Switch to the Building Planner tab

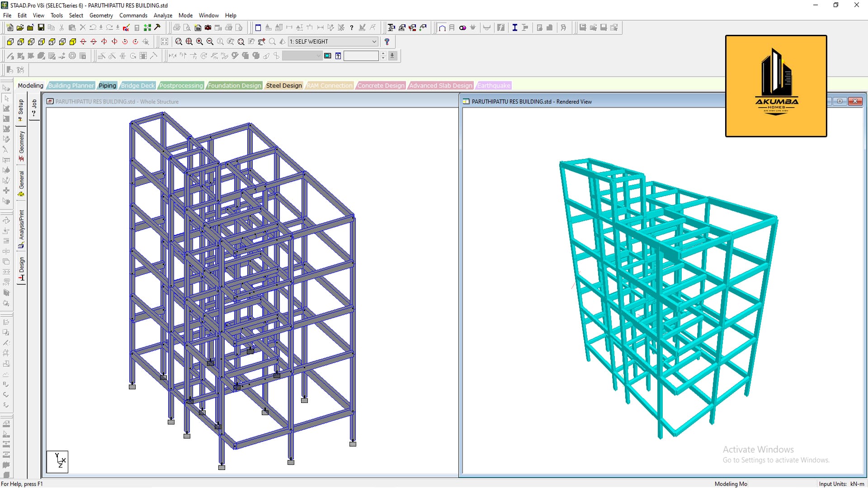click(x=71, y=85)
